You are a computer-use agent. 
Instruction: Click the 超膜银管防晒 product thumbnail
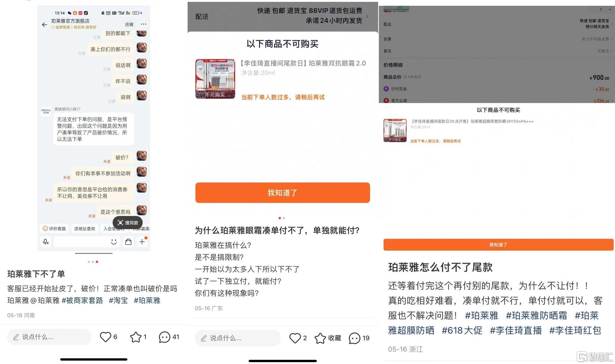[395, 131]
